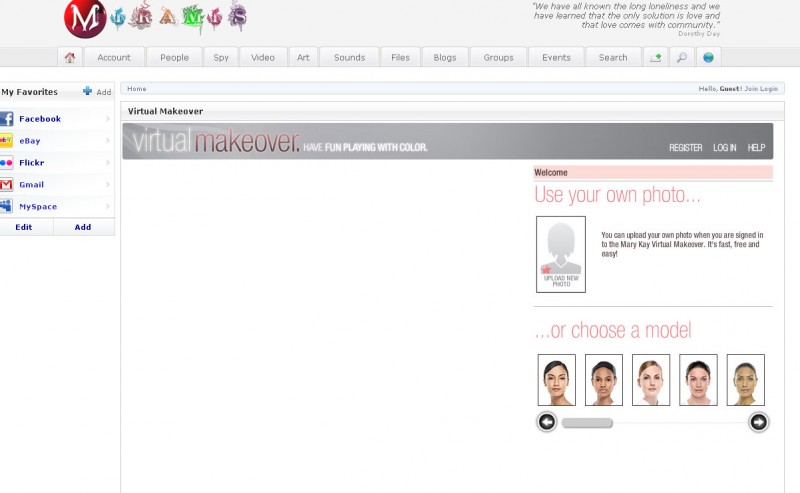The width and height of the screenshot is (800, 493).
Task: Open the People menu tab
Action: click(174, 58)
